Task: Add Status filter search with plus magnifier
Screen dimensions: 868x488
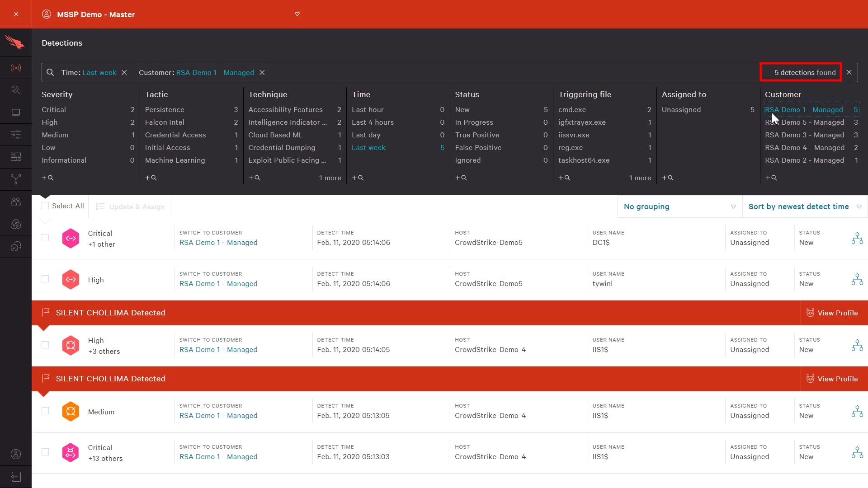Action: (461, 178)
